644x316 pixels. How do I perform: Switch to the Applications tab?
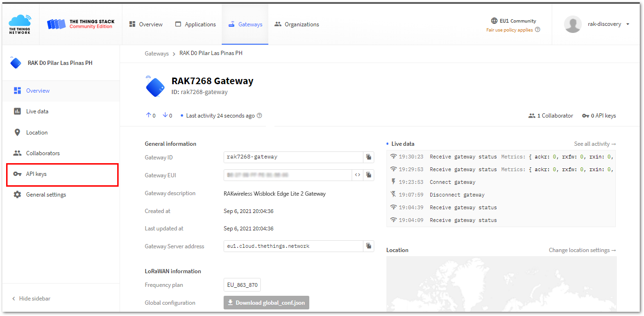pos(195,24)
